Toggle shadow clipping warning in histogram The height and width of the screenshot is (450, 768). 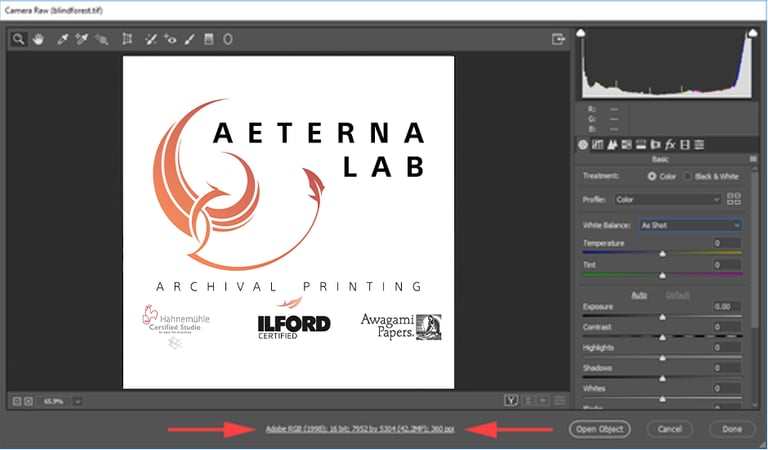(x=581, y=33)
